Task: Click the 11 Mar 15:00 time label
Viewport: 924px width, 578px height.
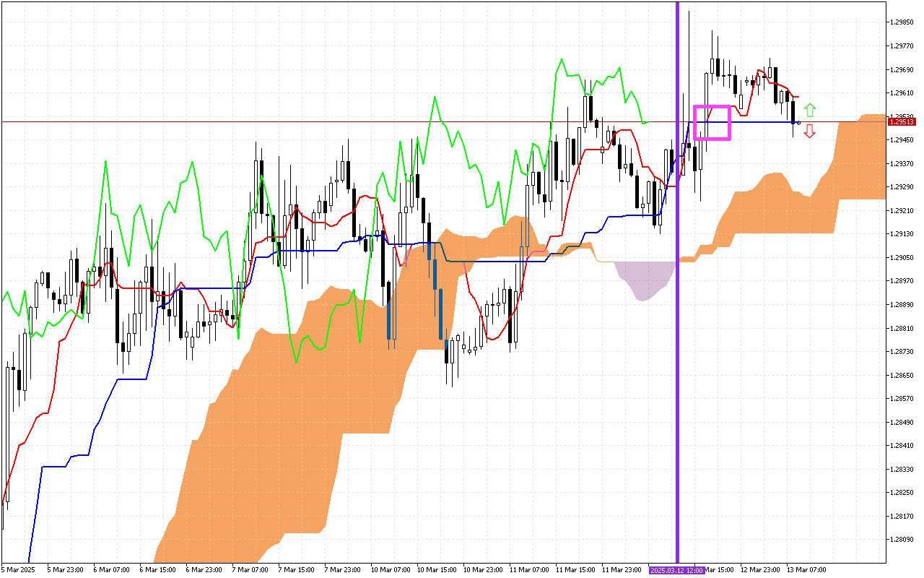Action: tap(576, 570)
